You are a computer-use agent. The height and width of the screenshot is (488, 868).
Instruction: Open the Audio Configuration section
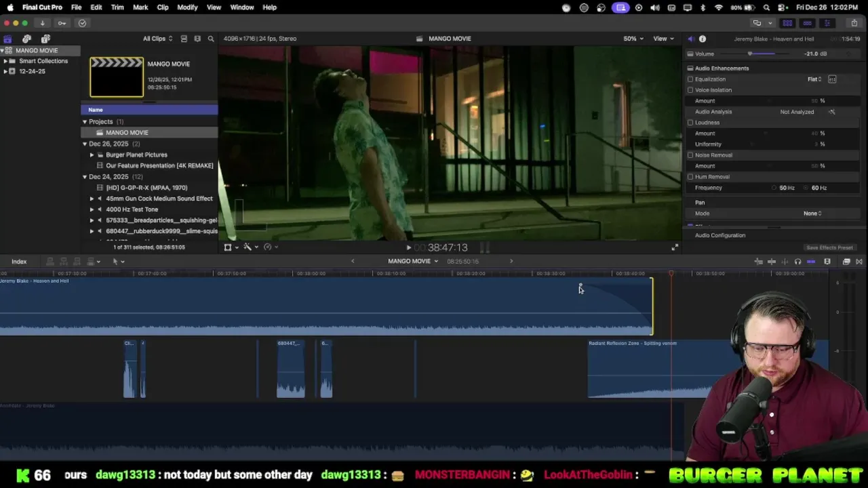coord(720,235)
